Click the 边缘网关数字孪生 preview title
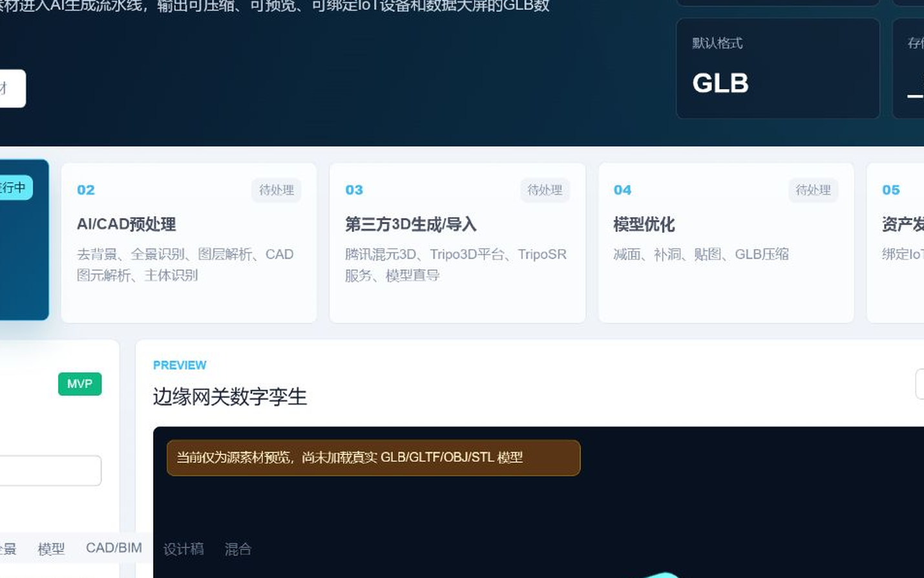This screenshot has width=924, height=578. pos(230,396)
